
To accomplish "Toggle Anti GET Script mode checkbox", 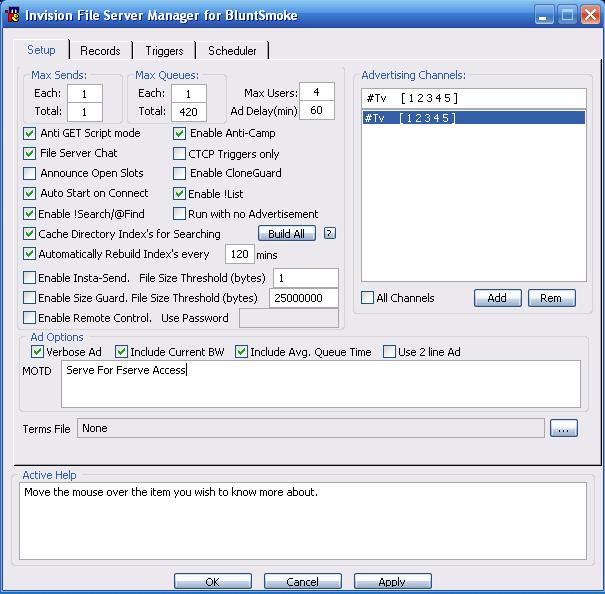I will (30, 134).
